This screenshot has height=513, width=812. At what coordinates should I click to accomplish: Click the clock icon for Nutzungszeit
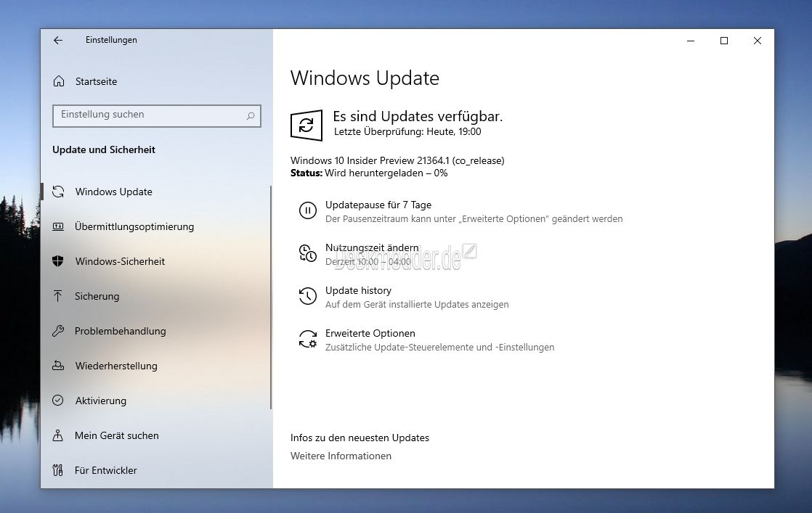pos(308,253)
